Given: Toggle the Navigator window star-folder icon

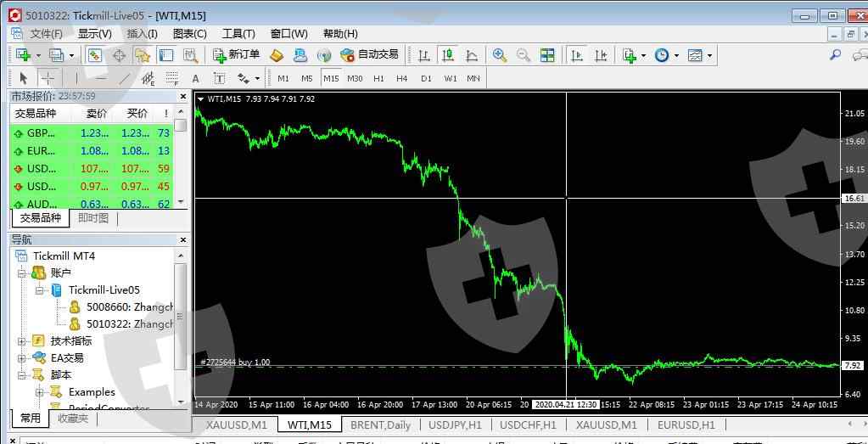Looking at the screenshot, I should [143, 55].
